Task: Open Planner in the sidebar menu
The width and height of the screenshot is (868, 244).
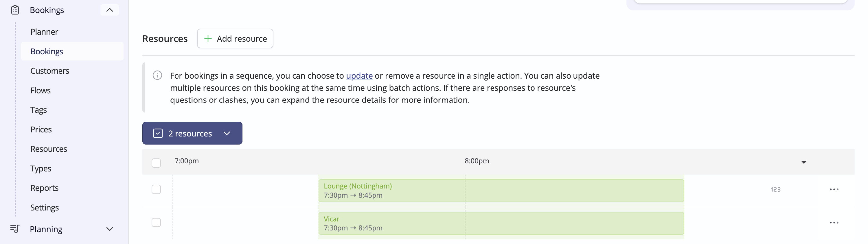Action: (44, 32)
